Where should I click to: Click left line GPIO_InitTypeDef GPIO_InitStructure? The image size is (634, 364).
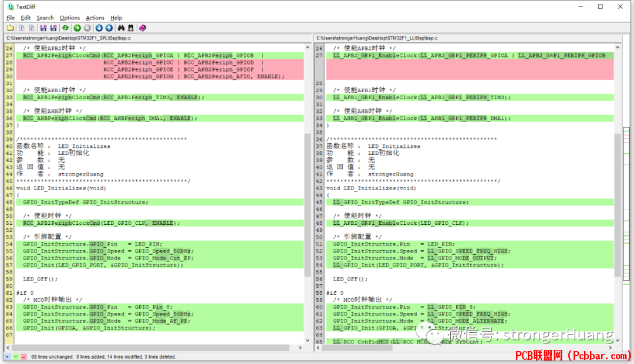[x=160, y=202]
